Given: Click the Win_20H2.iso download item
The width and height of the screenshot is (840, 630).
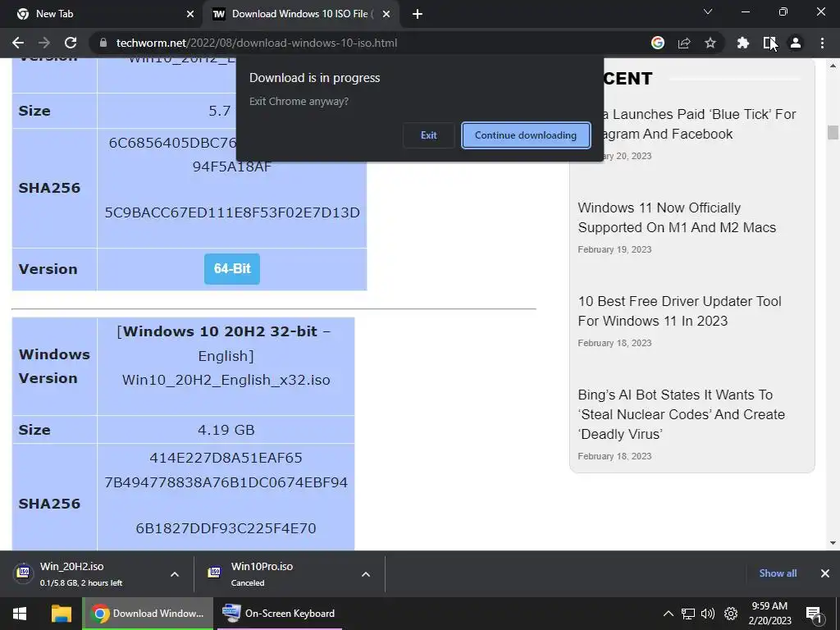Looking at the screenshot, I should [x=81, y=573].
